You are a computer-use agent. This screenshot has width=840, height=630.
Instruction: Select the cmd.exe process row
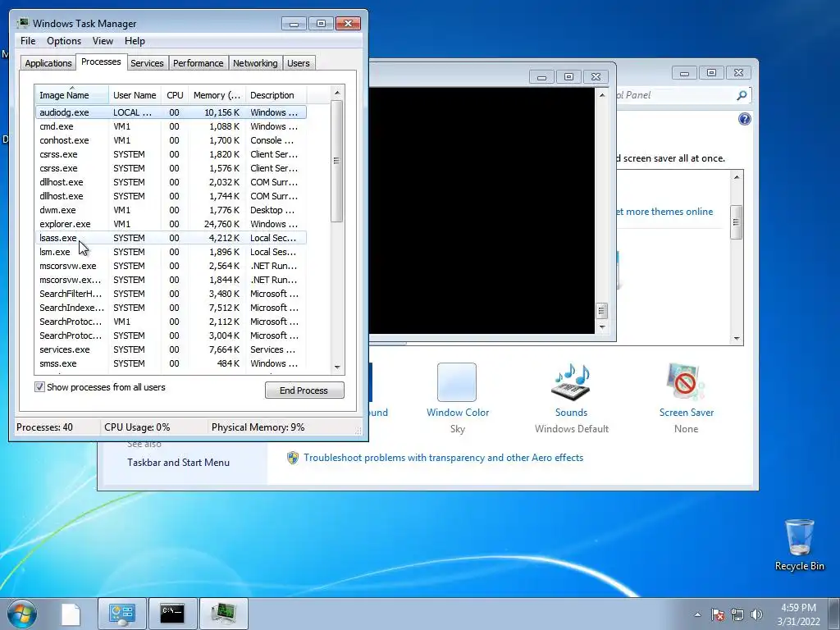171,126
